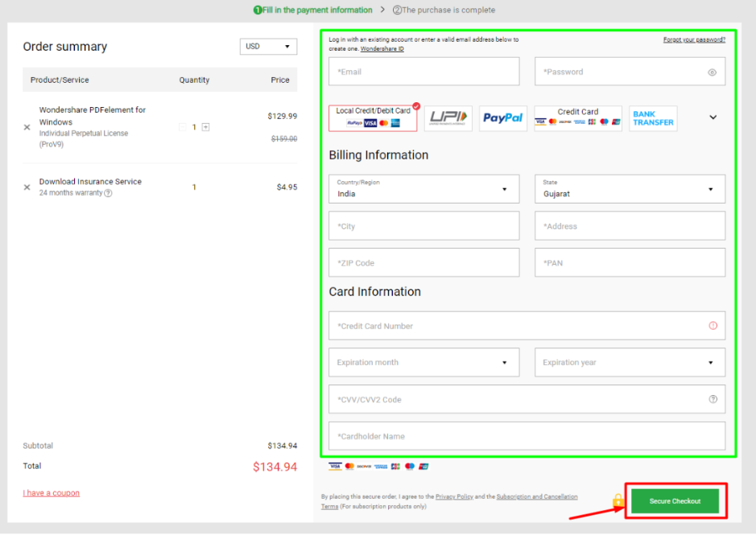The image size is (756, 535).
Task: Click I have a coupon link
Action: pos(51,492)
